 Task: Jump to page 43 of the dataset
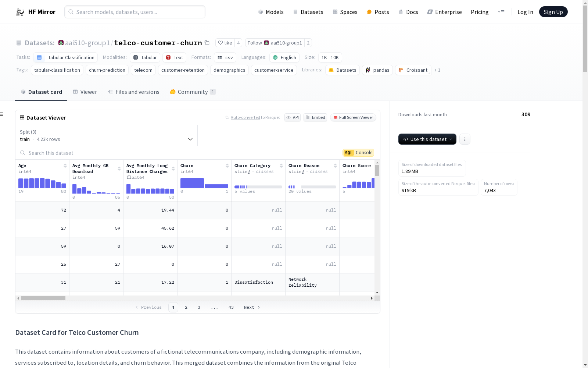[x=231, y=307]
